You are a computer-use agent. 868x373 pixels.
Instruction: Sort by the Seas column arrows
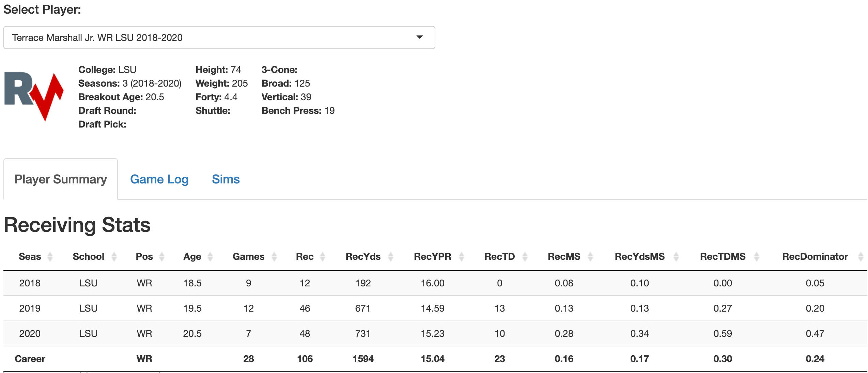point(50,257)
